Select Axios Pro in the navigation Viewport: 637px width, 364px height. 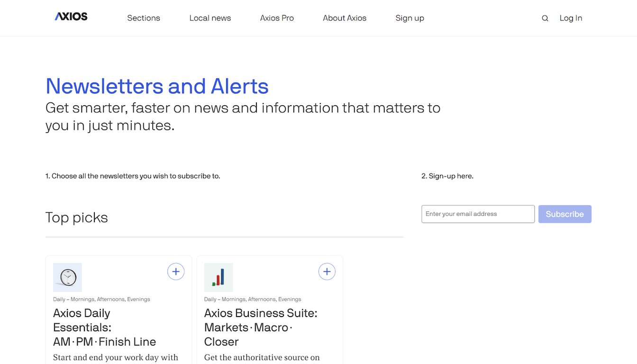[277, 18]
